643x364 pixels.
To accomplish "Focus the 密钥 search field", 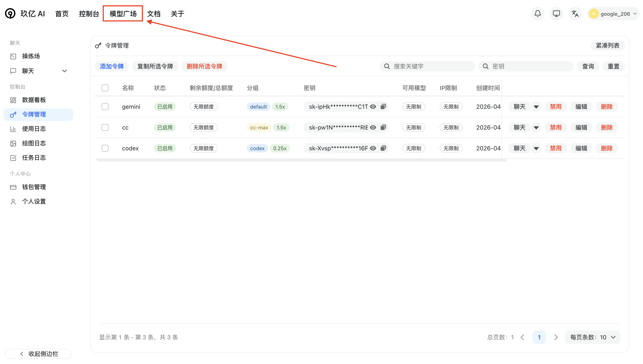I will coord(526,66).
